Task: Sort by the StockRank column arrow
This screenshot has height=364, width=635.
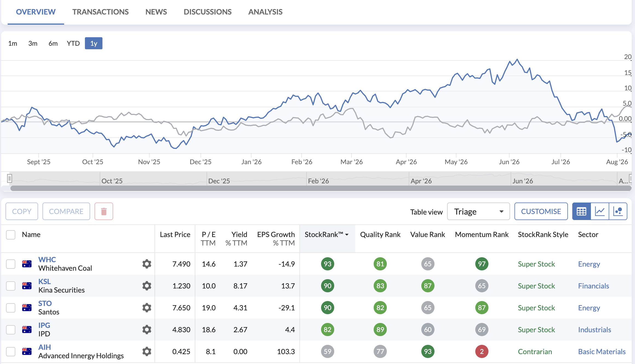Action: click(347, 235)
